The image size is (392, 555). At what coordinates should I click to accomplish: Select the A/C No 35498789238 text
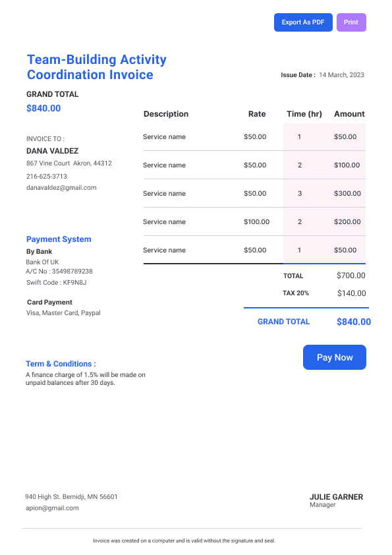tap(59, 272)
